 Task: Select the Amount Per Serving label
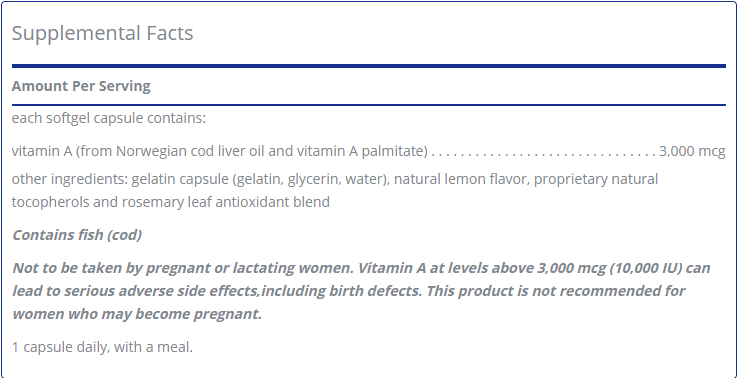click(81, 86)
